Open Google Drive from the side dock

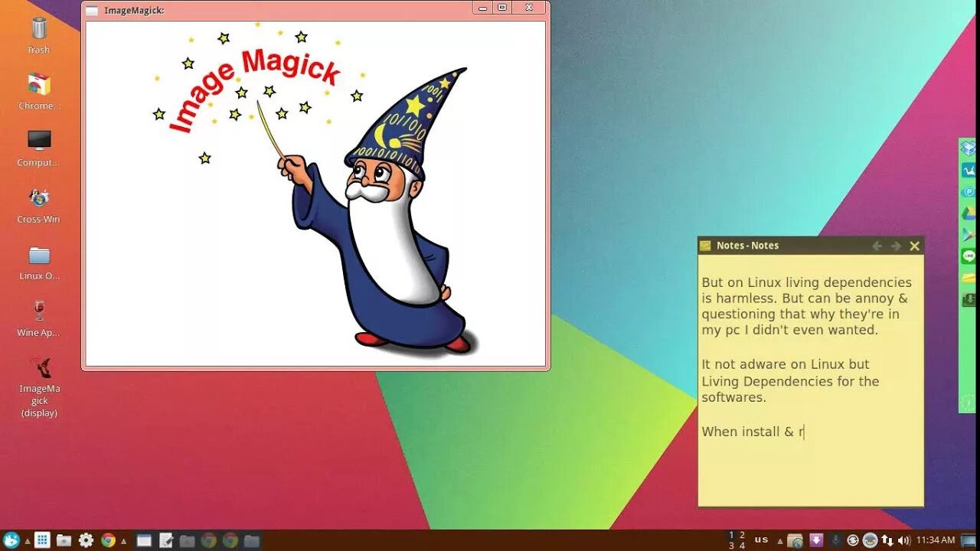[969, 214]
